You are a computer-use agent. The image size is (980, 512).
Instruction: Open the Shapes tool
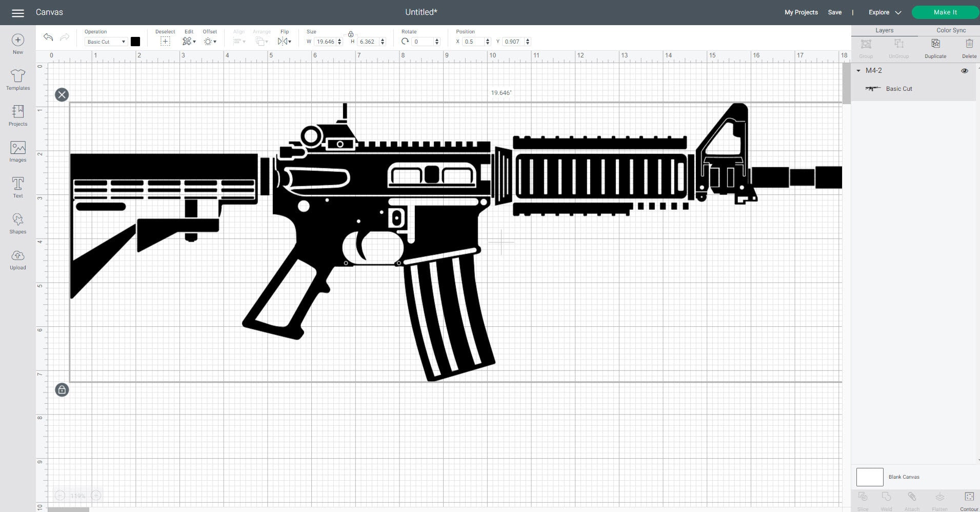coord(17,223)
